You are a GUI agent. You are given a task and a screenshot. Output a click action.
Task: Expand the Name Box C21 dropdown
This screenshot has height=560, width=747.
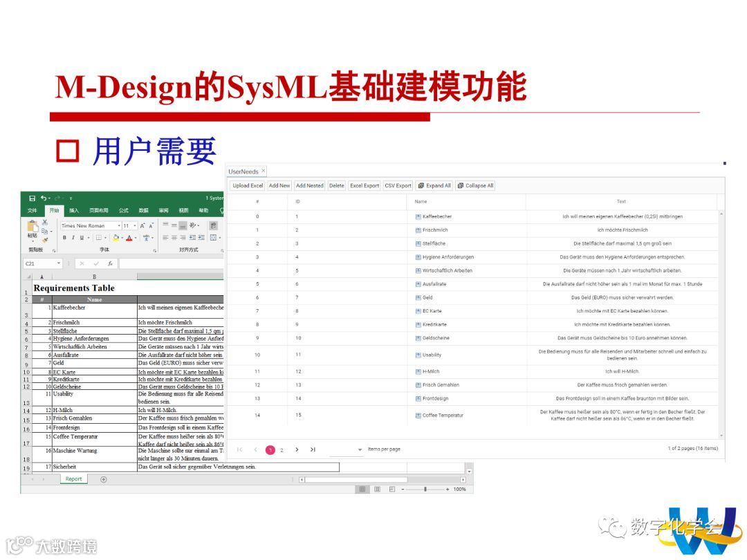[59, 263]
